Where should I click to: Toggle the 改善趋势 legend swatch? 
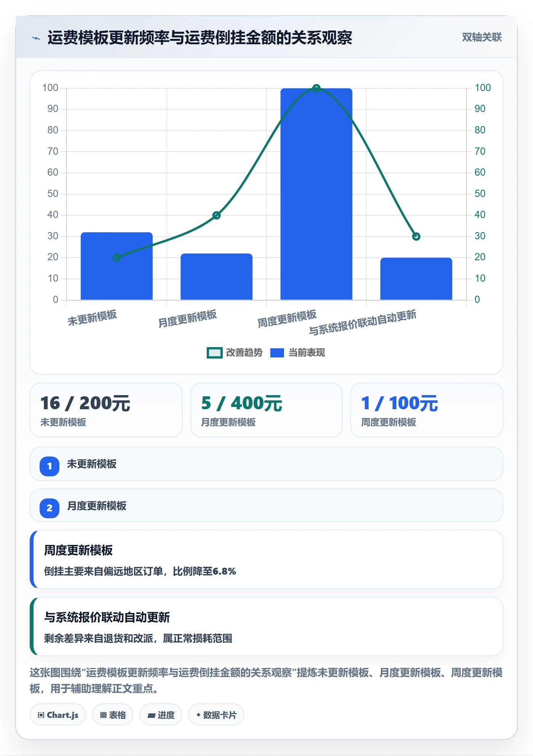[214, 353]
